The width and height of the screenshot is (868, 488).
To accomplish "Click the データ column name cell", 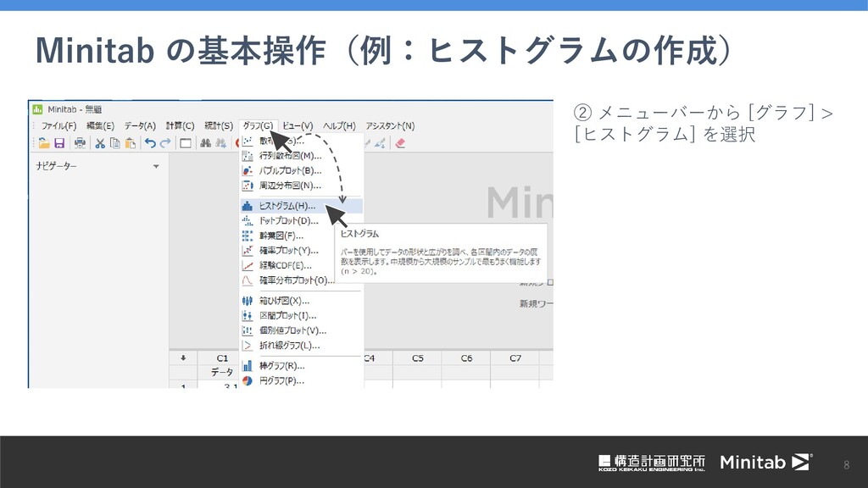I will click(222, 373).
